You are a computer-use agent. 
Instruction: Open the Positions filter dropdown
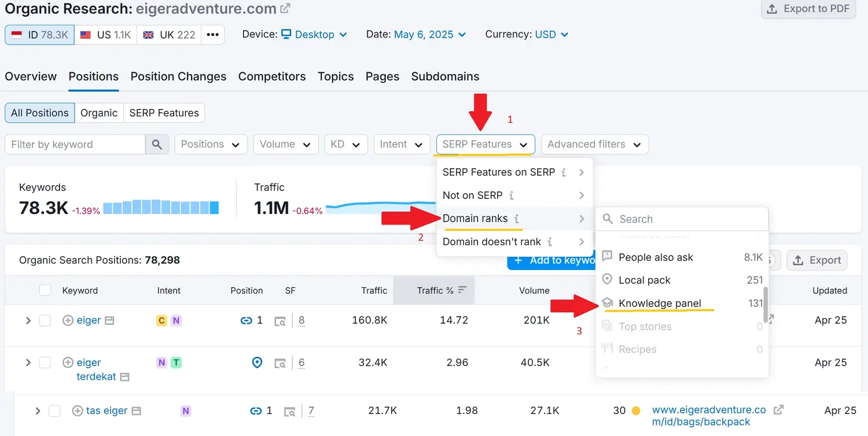tap(211, 145)
